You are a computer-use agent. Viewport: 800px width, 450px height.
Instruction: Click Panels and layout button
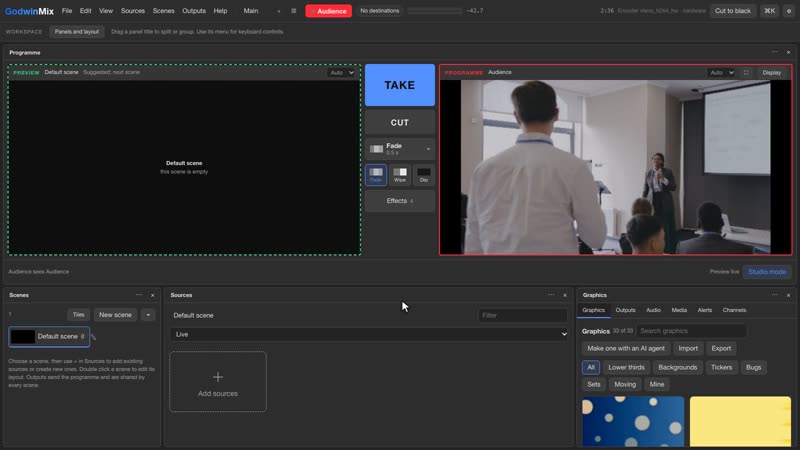pyautogui.click(x=77, y=32)
